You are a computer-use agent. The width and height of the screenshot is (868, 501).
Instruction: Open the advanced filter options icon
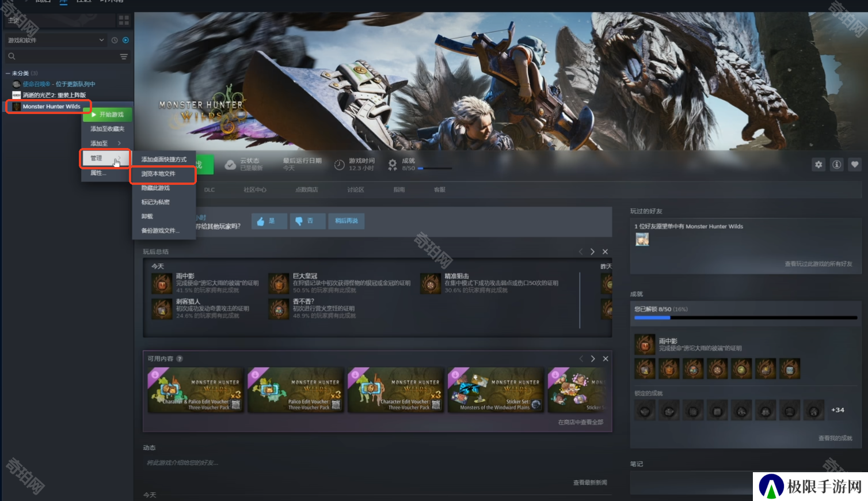124,56
